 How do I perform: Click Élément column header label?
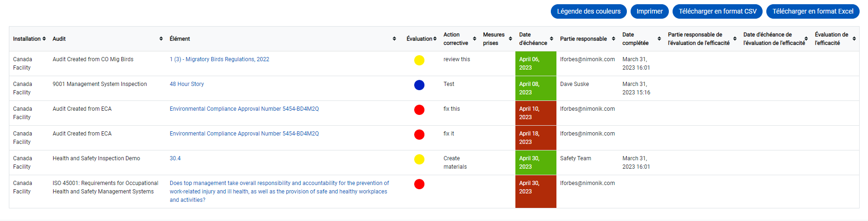tap(180, 39)
